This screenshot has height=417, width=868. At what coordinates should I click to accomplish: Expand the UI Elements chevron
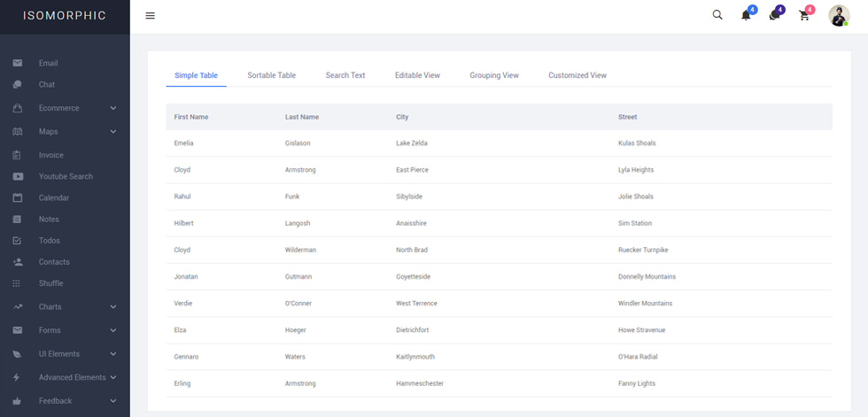[113, 354]
